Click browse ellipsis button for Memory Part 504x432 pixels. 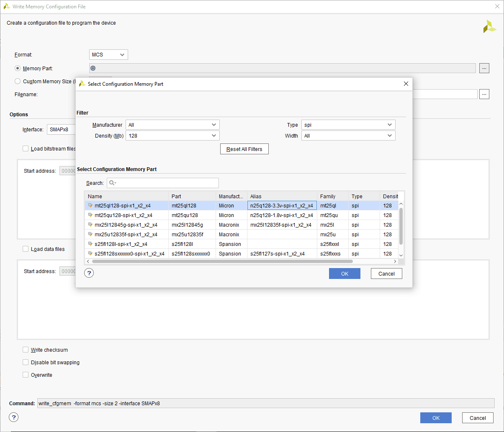tap(484, 68)
